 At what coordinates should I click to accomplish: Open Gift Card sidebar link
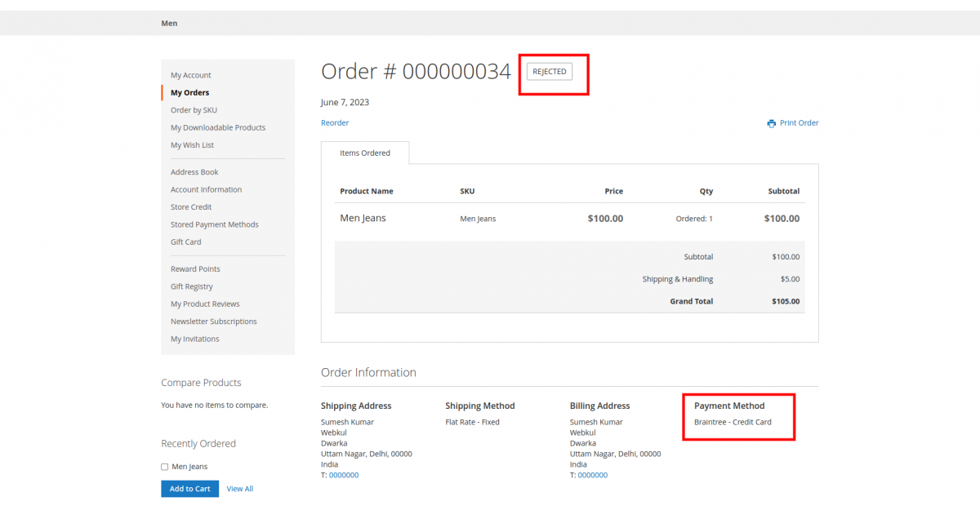[x=186, y=242]
